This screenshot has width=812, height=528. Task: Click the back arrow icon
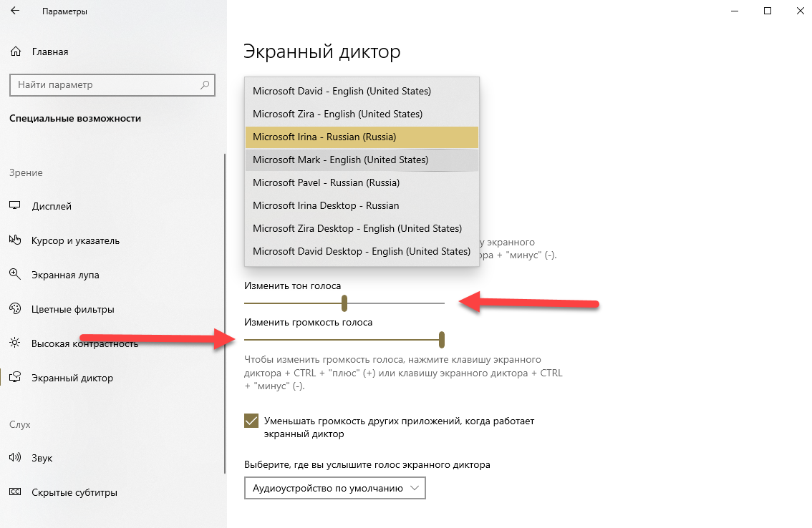[x=15, y=10]
